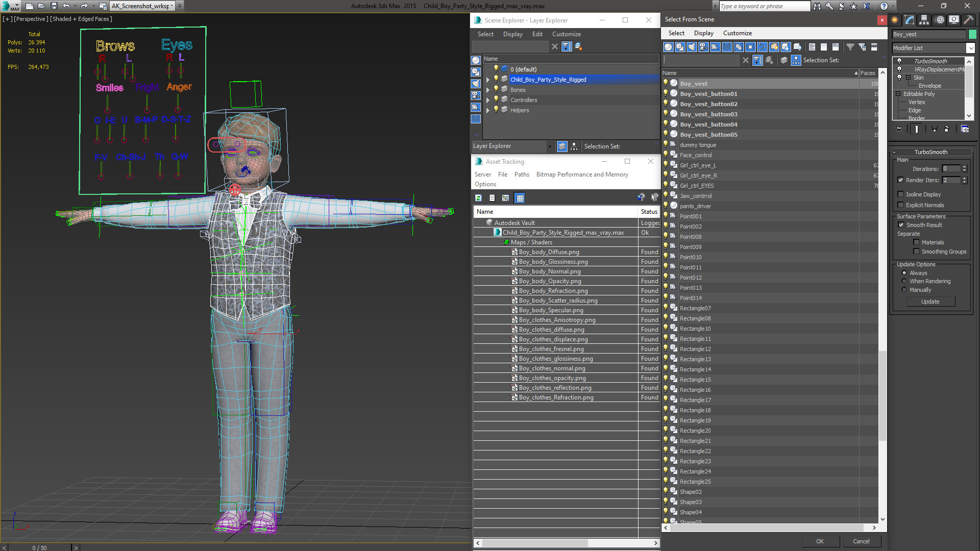
Task: Enable Explicit Normals checkbox
Action: coord(901,205)
